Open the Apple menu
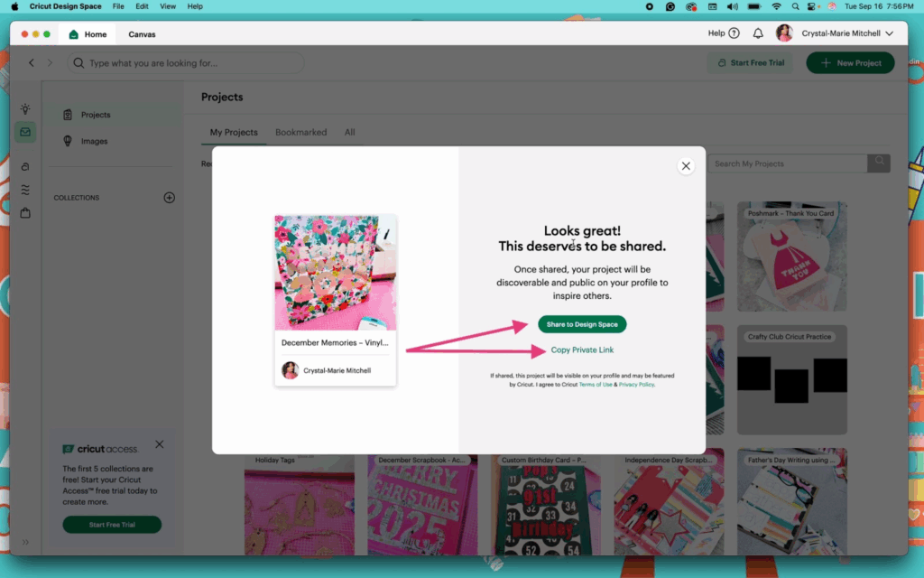 [14, 6]
